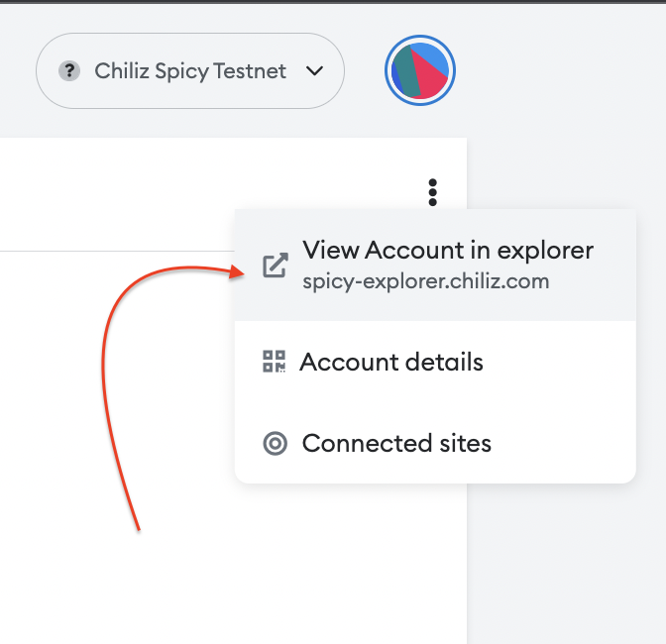Select the "View Account in explorer" label
666x644 pixels.
tap(447, 250)
